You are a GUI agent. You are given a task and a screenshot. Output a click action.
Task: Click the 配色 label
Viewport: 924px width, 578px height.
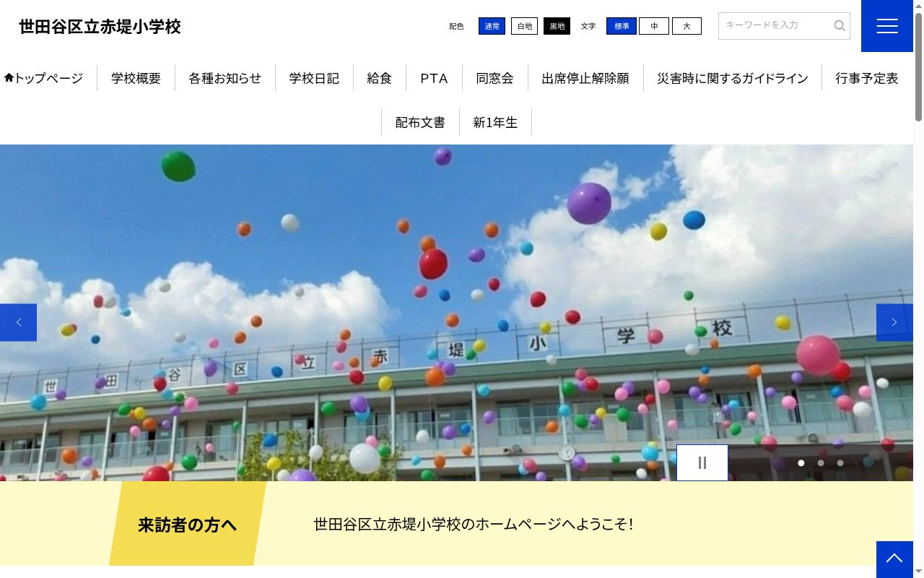click(456, 26)
